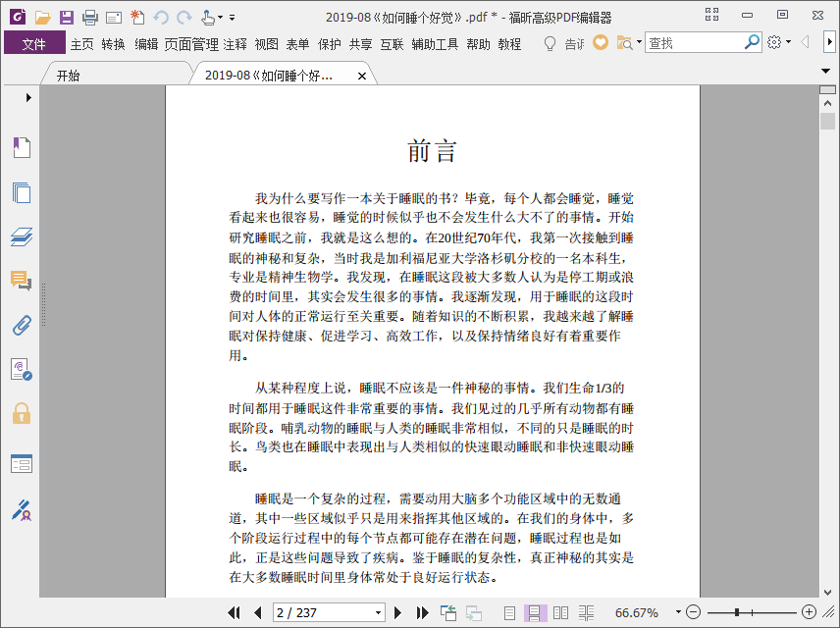Screen dimensions: 840x628
Task: Go to the previous page
Action: (x=258, y=612)
